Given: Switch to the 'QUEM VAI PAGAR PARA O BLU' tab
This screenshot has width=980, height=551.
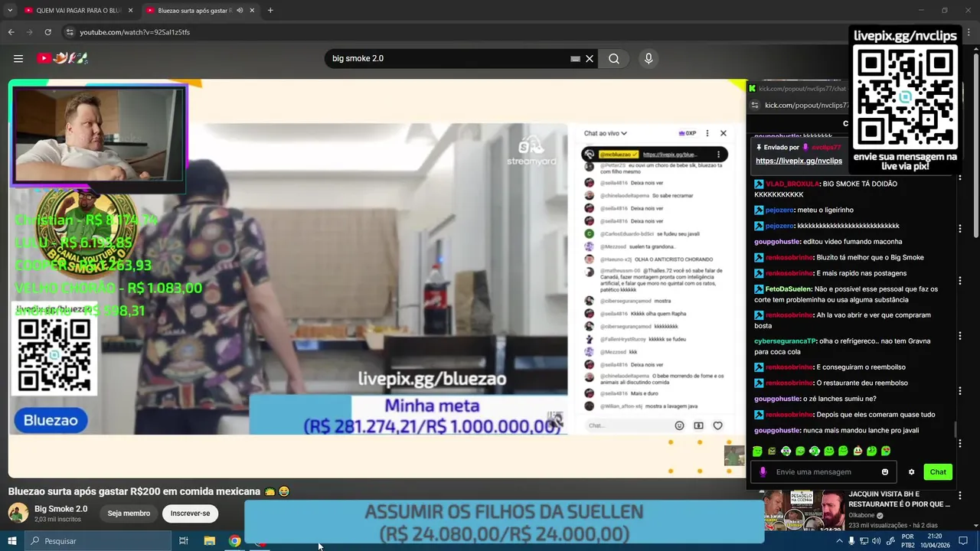Looking at the screenshot, I should coord(78,11).
